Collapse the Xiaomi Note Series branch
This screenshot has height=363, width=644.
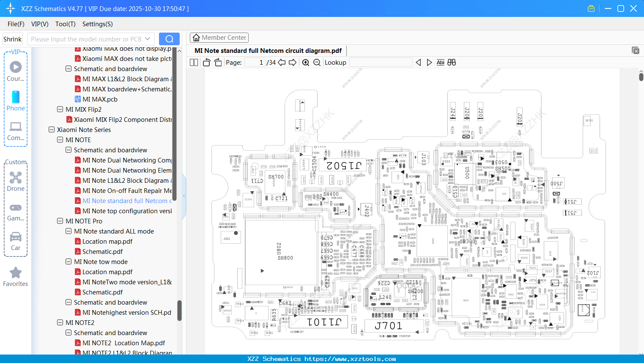point(51,129)
